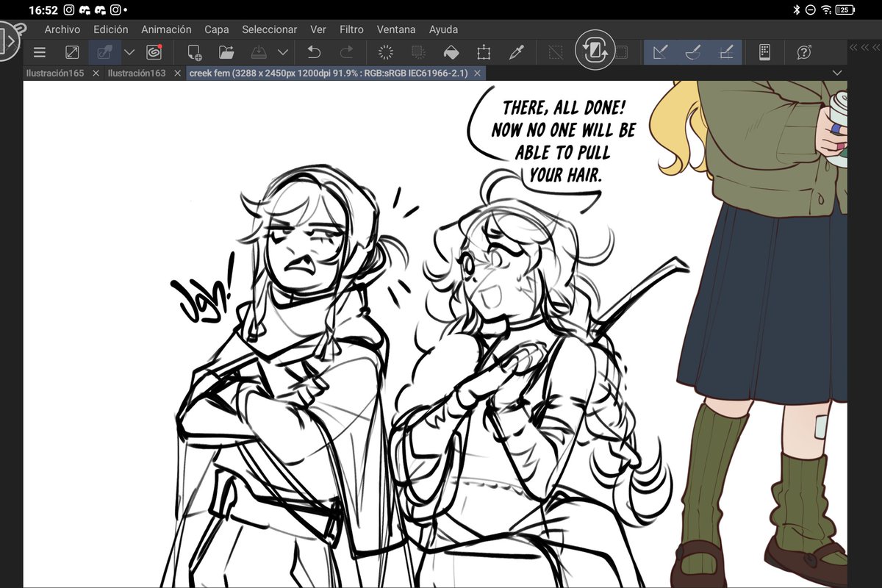Open the help question-mark icon

(x=804, y=52)
